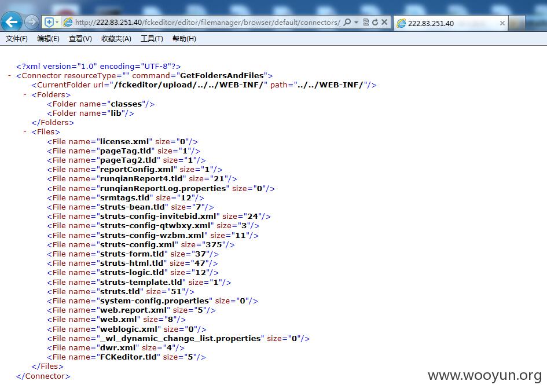Open the 文件(F) menu
Screen dimensions: 547x392
(16, 39)
